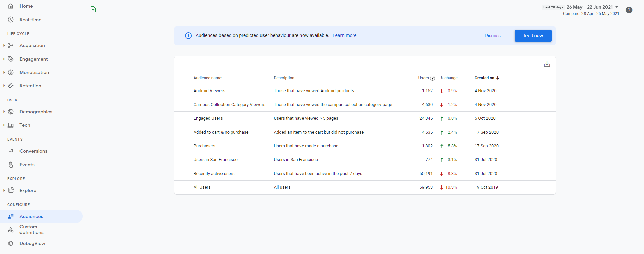This screenshot has width=644, height=254.
Task: Click the Users column help tooltip icon
Action: pos(433,78)
